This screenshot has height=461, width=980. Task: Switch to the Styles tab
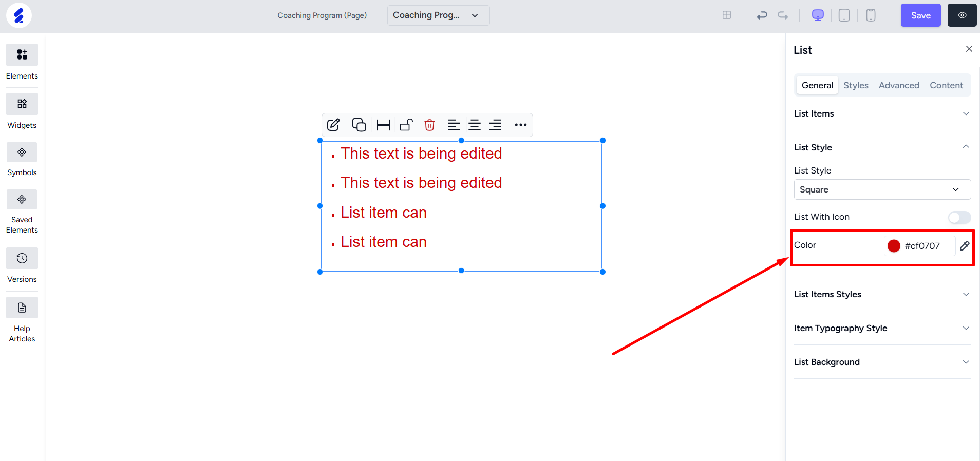coord(856,85)
